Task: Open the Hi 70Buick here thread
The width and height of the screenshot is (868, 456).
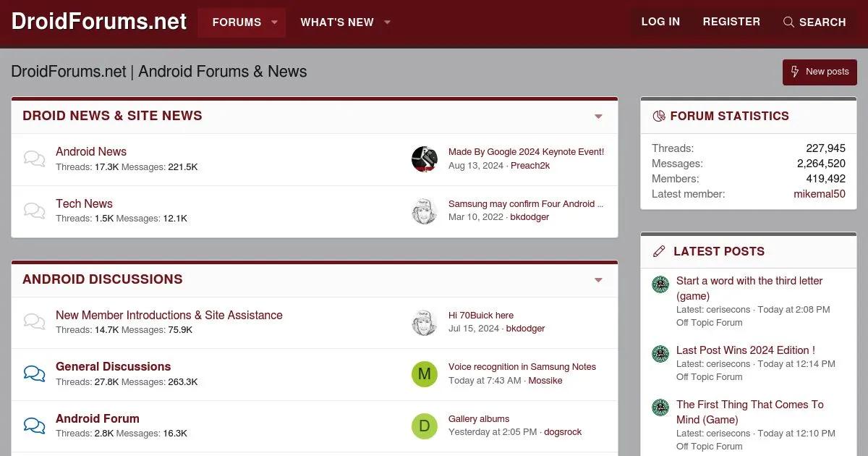Action: tap(481, 316)
